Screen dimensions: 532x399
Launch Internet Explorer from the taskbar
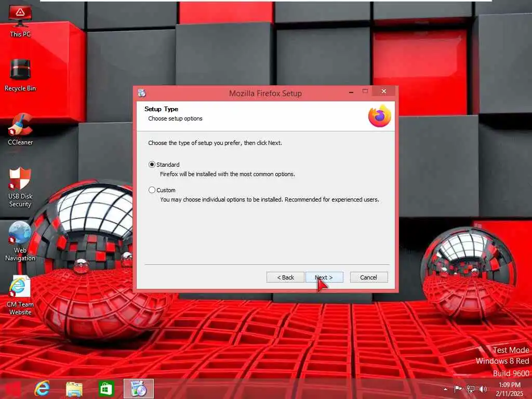click(42, 389)
